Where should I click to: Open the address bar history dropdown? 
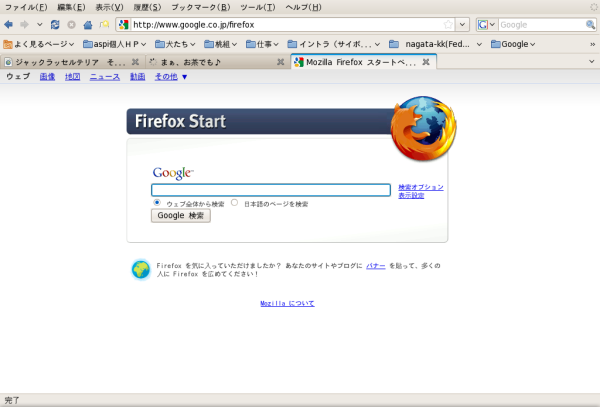click(x=462, y=25)
